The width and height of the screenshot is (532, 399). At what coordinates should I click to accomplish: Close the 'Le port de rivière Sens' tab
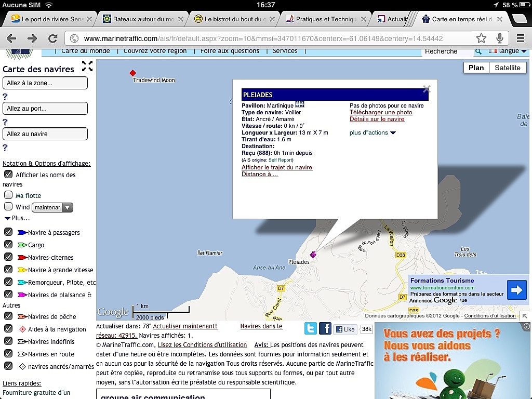point(89,19)
